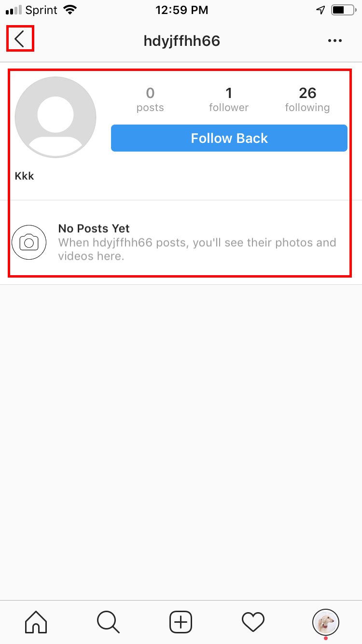Image resolution: width=362 pixels, height=644 pixels.
Task: Open Search with the magnifier icon
Action: 108,622
